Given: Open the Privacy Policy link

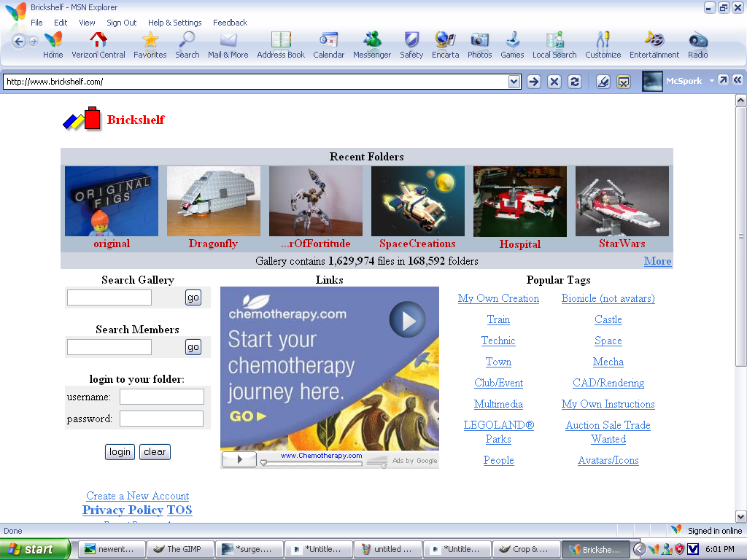Looking at the screenshot, I should pos(123,510).
